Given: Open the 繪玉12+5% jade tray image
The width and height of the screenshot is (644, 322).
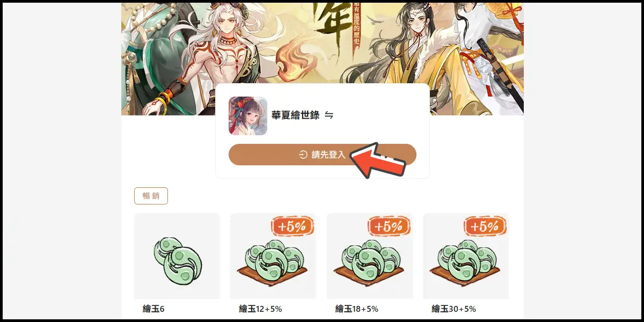Looking at the screenshot, I should [273, 256].
